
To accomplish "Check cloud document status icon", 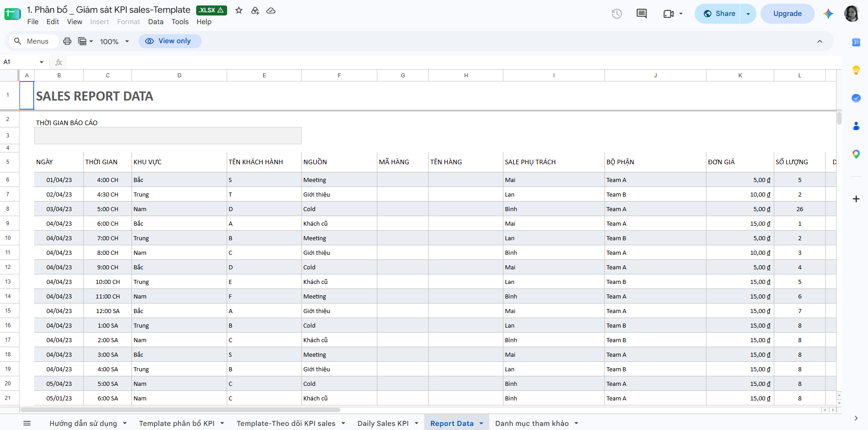I will click(271, 10).
